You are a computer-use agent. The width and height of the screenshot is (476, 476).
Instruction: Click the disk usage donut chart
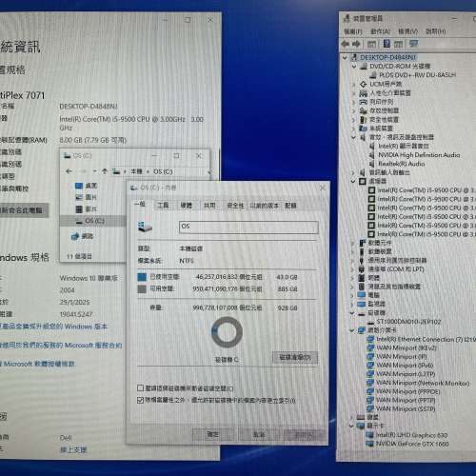coord(227,332)
